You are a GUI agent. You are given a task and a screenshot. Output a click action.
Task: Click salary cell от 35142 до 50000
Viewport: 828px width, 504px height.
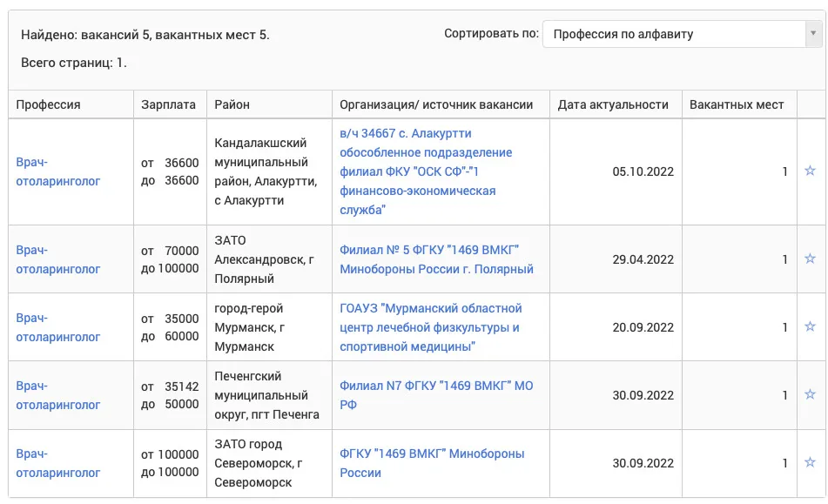pos(170,395)
